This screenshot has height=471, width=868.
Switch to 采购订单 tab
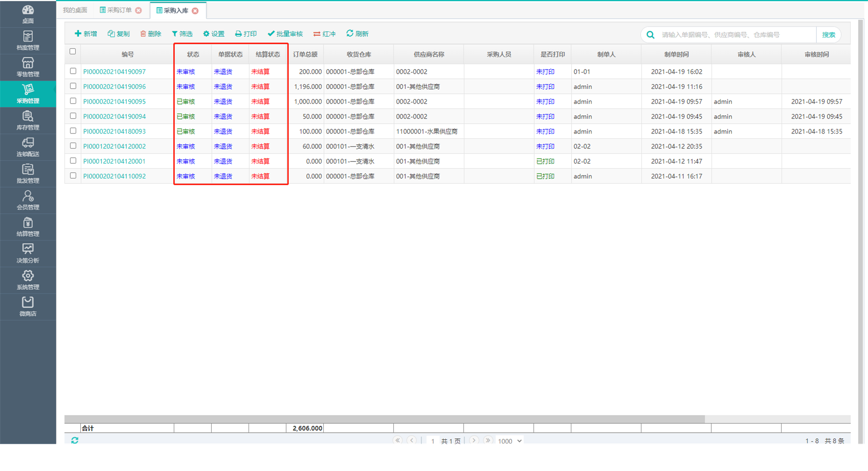(x=116, y=10)
